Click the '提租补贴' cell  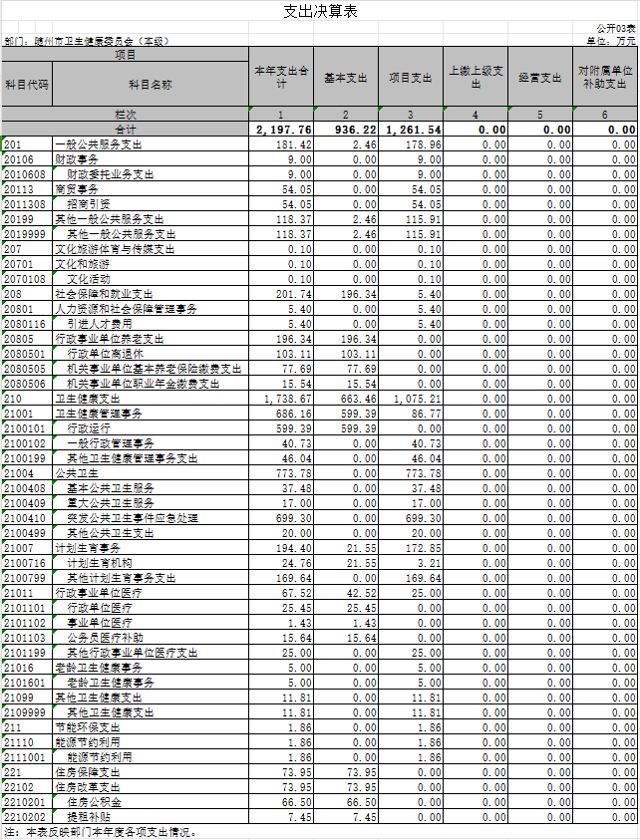(x=89, y=815)
